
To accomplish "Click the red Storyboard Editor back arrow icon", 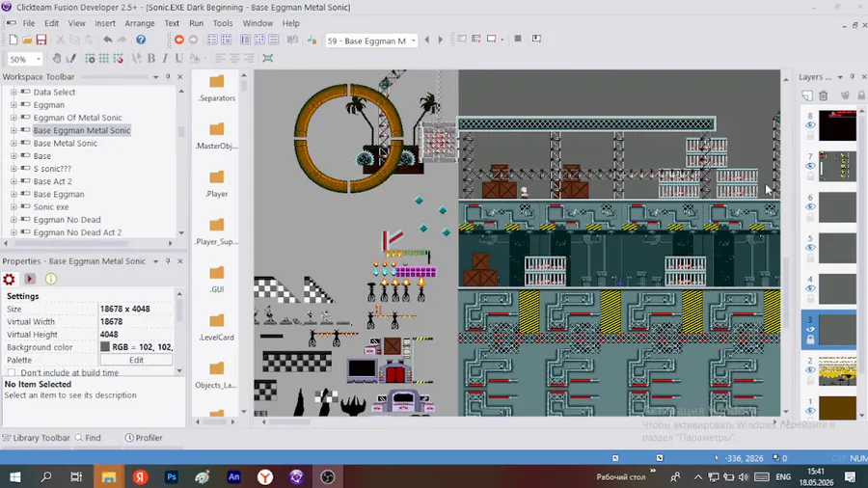I will [178, 40].
